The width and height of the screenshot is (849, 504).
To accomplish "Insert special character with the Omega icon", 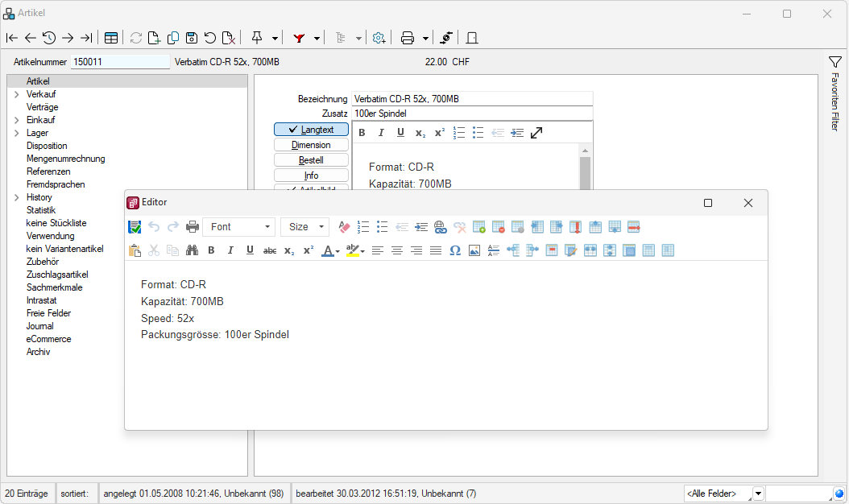I will [x=455, y=250].
